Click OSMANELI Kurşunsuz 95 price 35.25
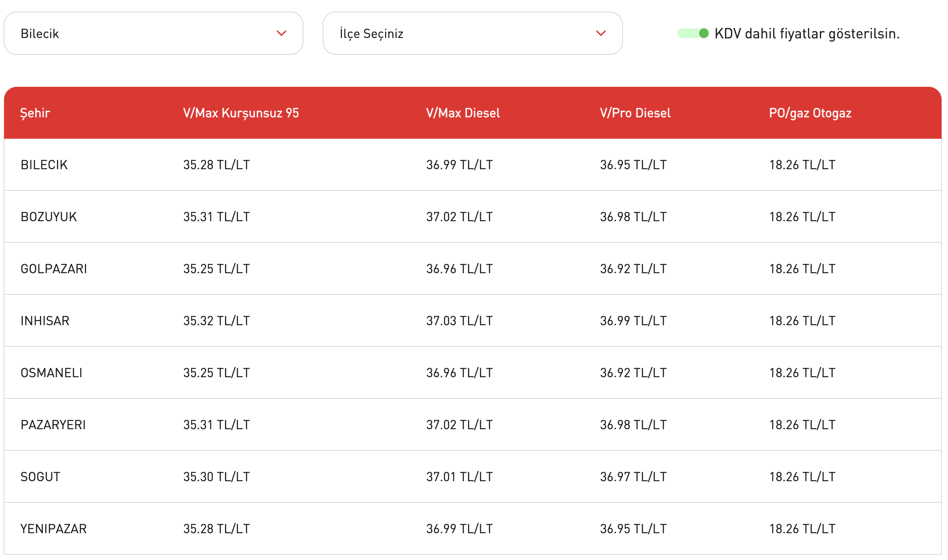The width and height of the screenshot is (948, 560). pyautogui.click(x=216, y=373)
